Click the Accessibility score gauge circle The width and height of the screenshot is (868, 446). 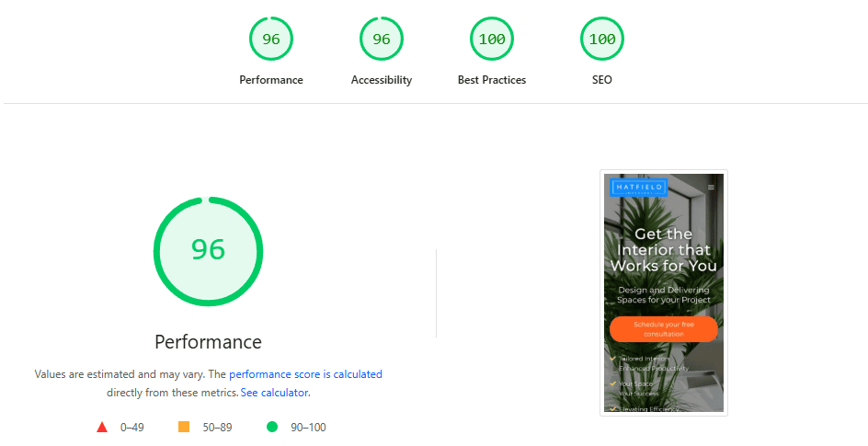(382, 40)
